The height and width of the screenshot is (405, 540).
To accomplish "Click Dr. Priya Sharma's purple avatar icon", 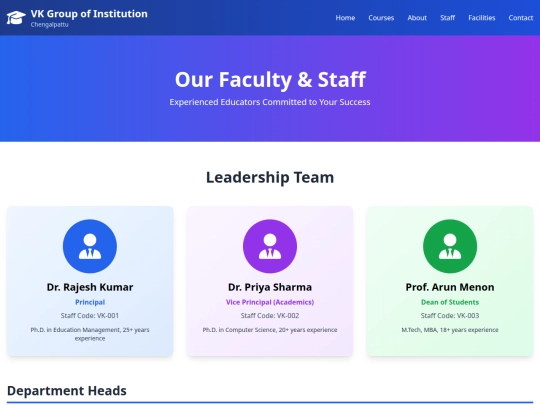I will [x=270, y=246].
